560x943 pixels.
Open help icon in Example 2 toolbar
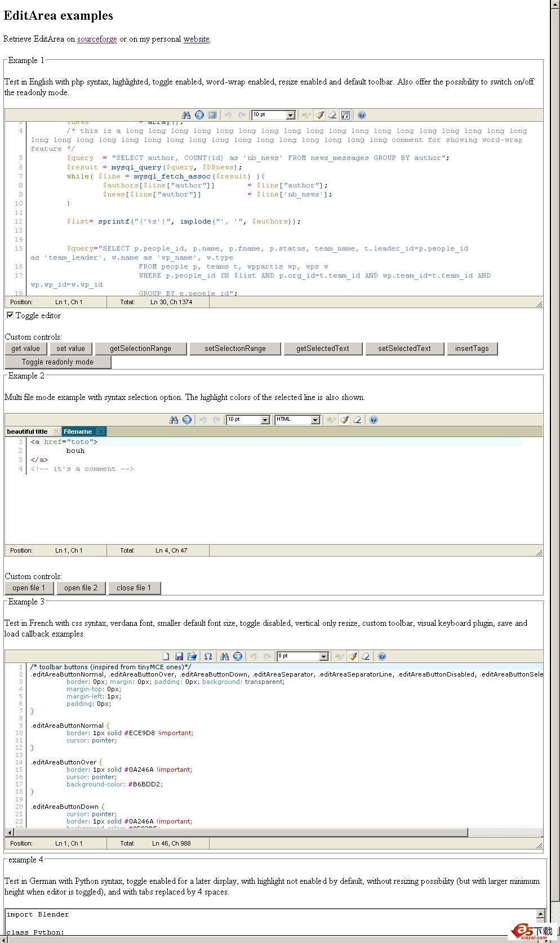[373, 420]
